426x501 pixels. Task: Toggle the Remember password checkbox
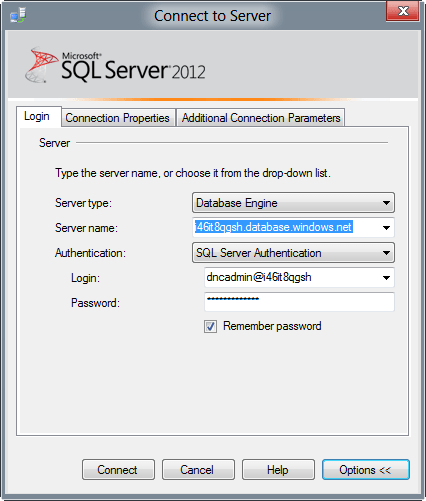pos(210,326)
